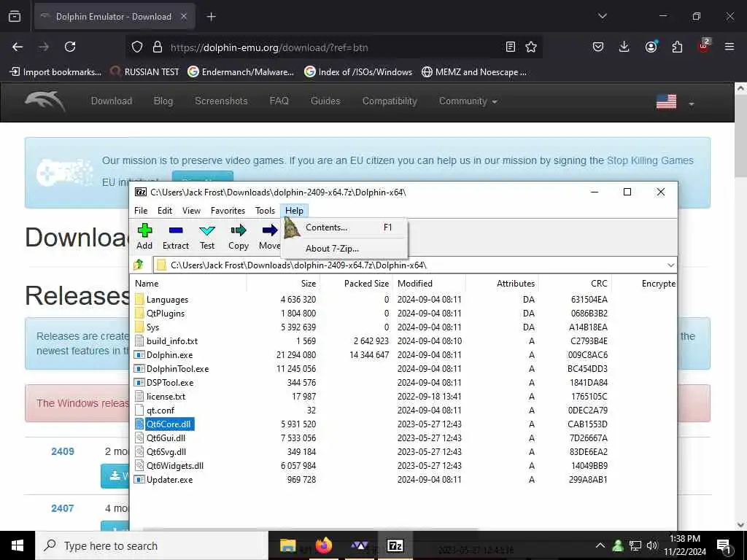Sort by the Modified column header
The width and height of the screenshot is (747, 560).
point(430,284)
